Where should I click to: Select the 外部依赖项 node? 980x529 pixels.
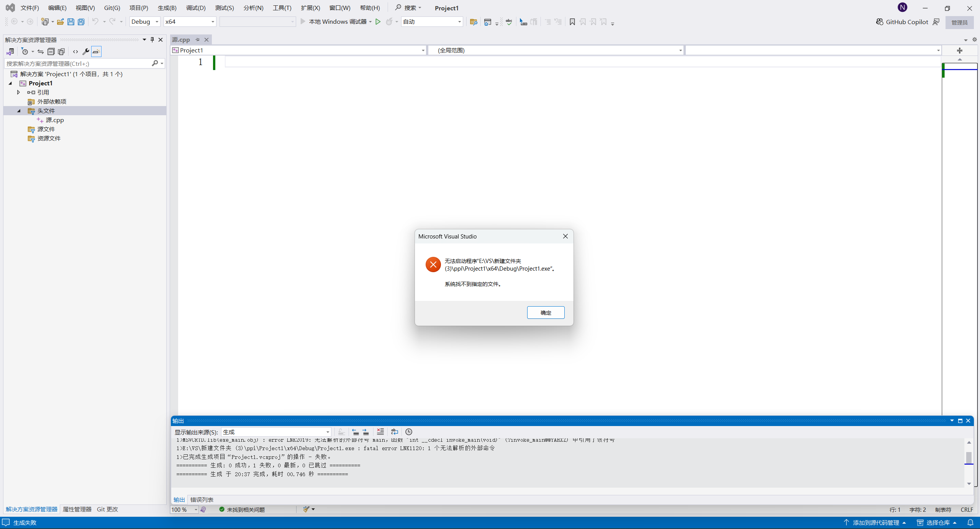(52, 101)
